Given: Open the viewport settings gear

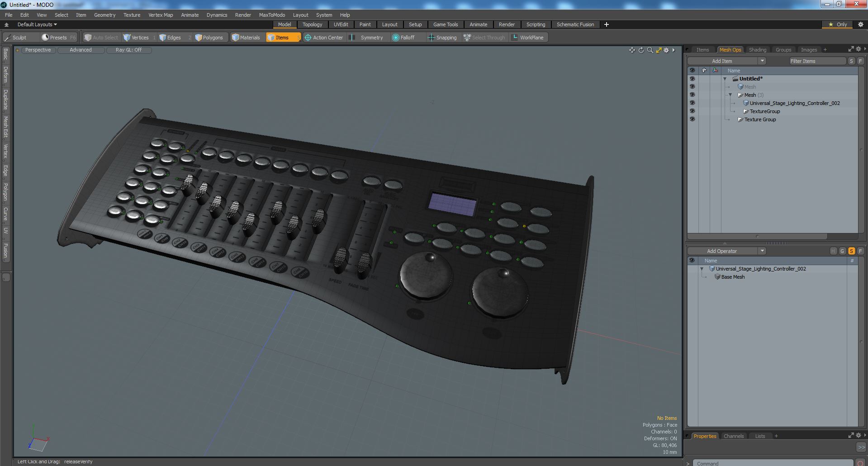Looking at the screenshot, I should tap(666, 50).
